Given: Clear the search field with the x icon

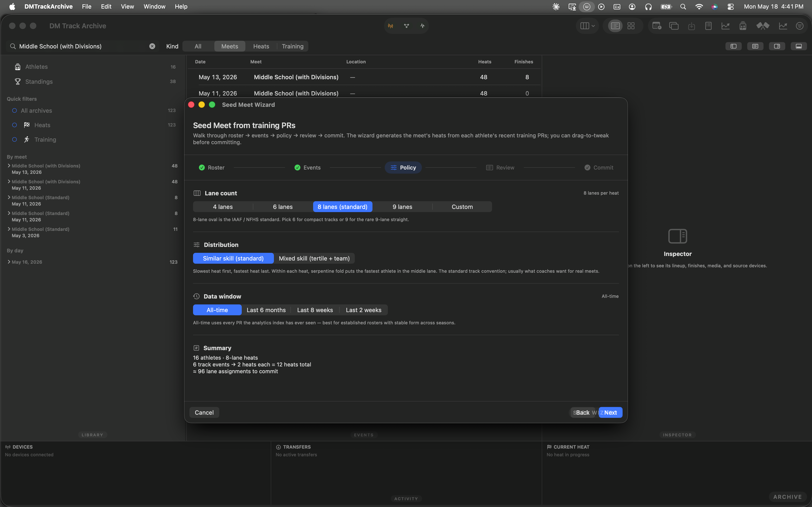Looking at the screenshot, I should coord(152,46).
